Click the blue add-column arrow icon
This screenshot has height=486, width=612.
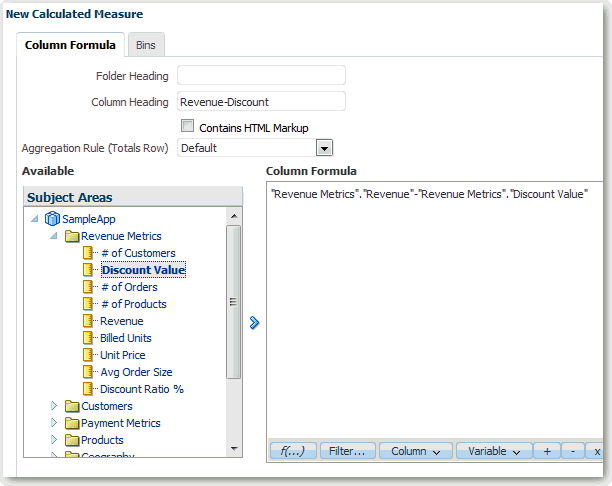click(x=254, y=322)
